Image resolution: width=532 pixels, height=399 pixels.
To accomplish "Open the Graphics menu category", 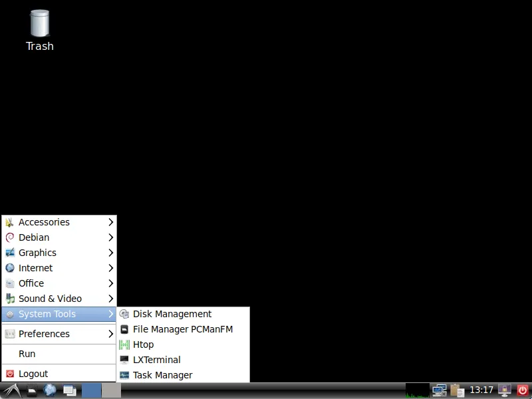I will click(59, 253).
